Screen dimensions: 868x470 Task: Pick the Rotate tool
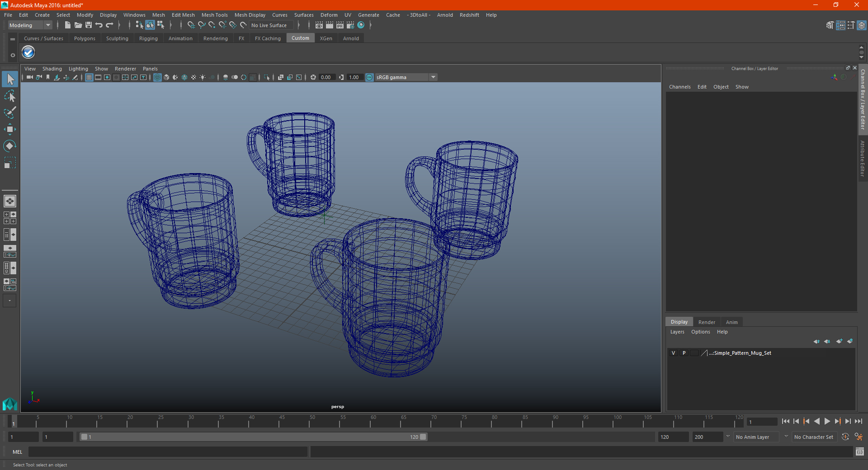pos(10,146)
